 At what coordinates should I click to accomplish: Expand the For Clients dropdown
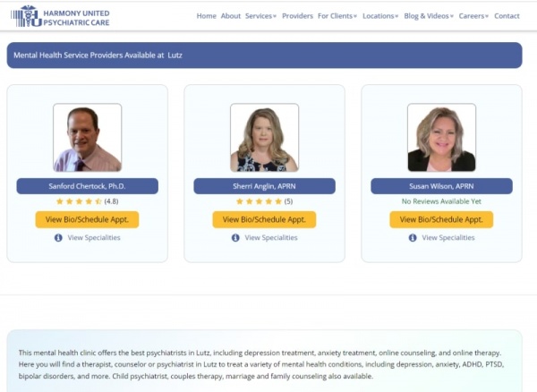tap(337, 16)
